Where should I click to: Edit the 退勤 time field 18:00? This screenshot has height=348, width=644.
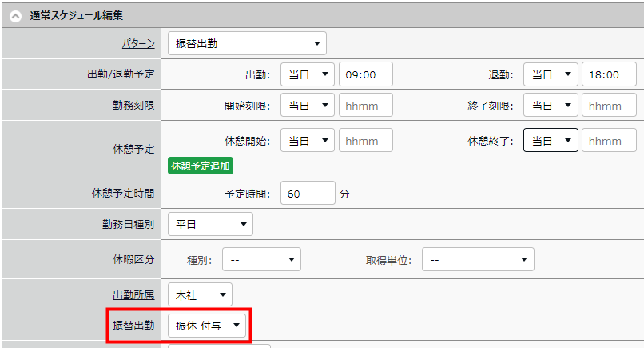point(609,74)
